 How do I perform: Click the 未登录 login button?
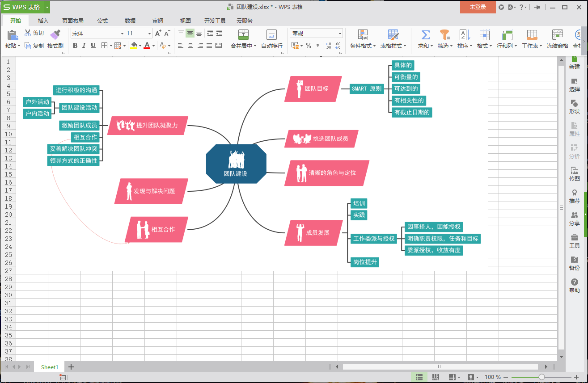[x=478, y=7]
